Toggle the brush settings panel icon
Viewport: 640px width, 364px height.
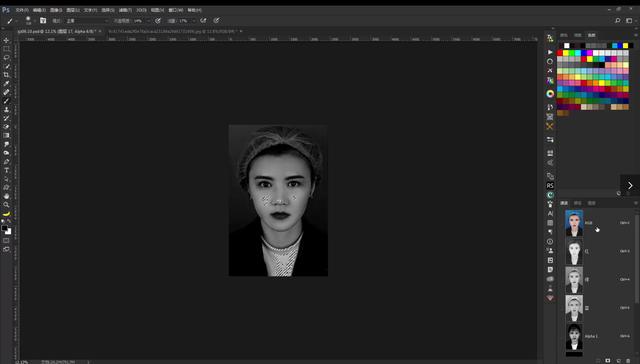pos(43,20)
